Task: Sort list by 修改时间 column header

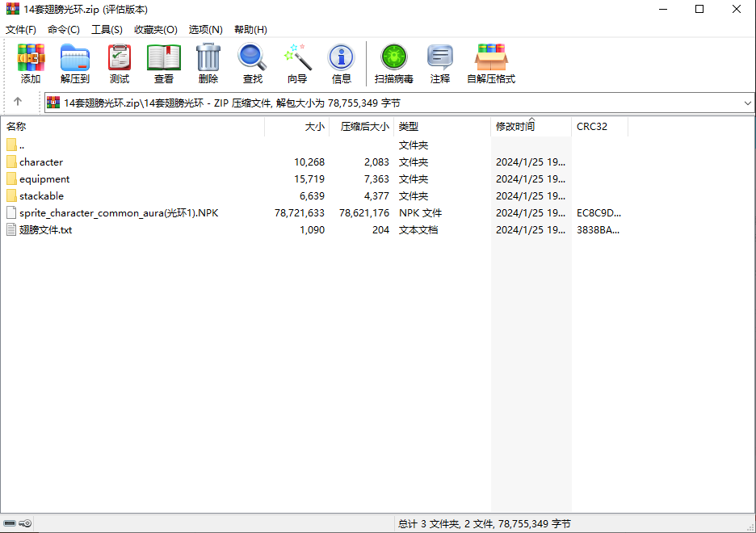Action: pos(515,127)
